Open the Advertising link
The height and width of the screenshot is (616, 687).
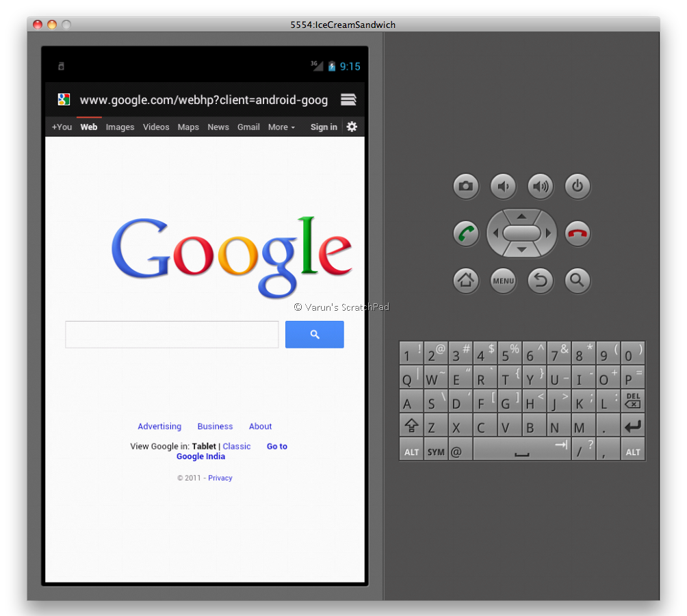(x=159, y=426)
